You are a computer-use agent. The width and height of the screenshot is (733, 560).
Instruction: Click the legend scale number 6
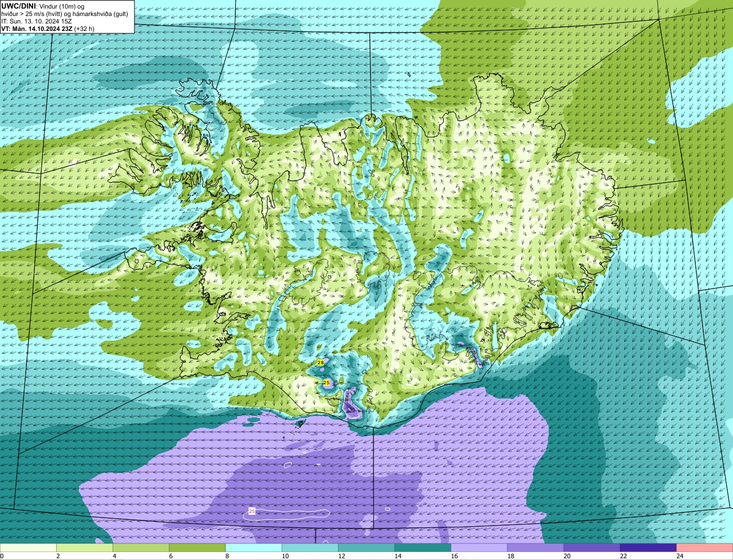pyautogui.click(x=170, y=556)
